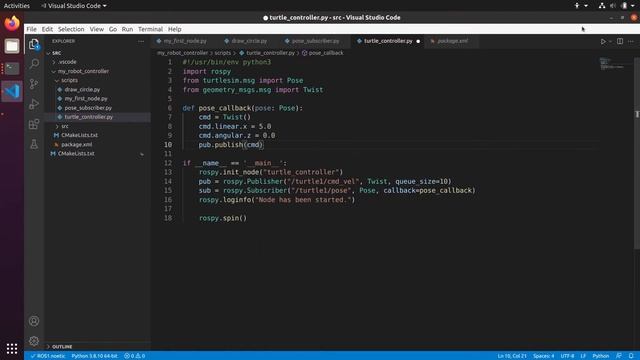This screenshot has height=360, width=640.
Task: Open pose_subscriber.py in the Explorer tree
Action: click(88, 108)
